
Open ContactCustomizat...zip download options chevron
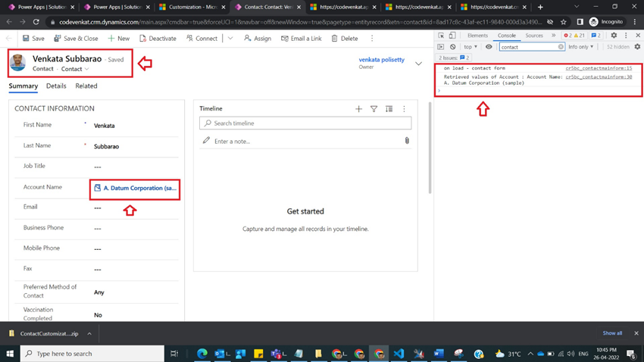[x=89, y=334]
